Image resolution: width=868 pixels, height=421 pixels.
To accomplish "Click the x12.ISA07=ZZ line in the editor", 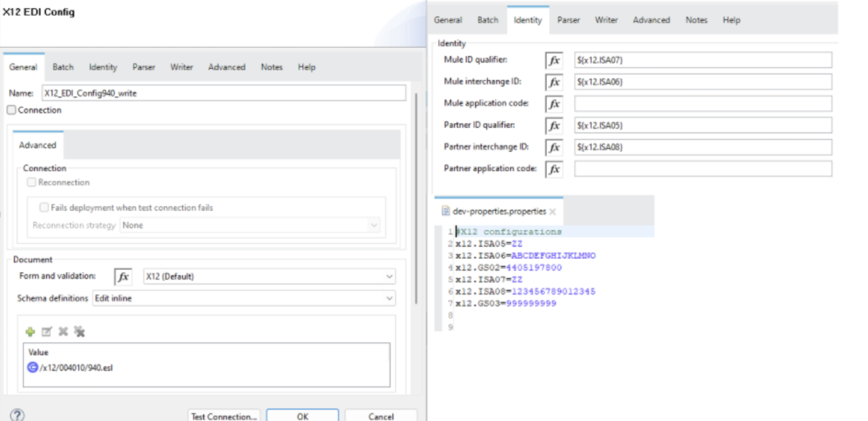I will tap(489, 280).
